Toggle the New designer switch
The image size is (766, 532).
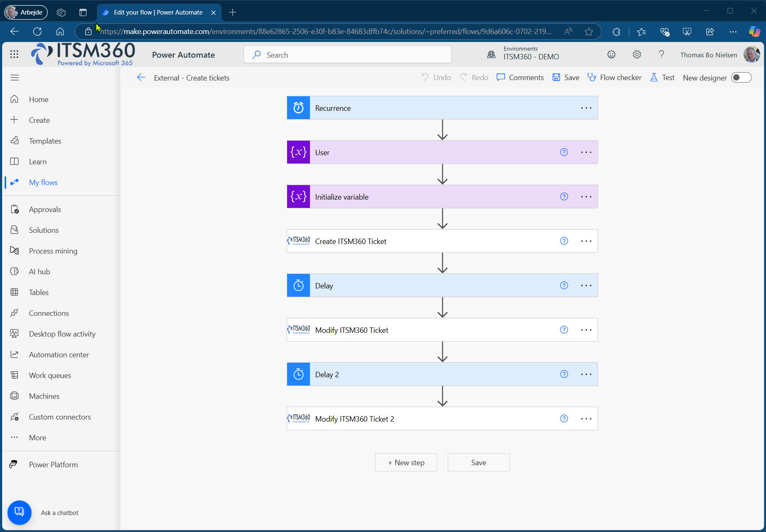[741, 78]
